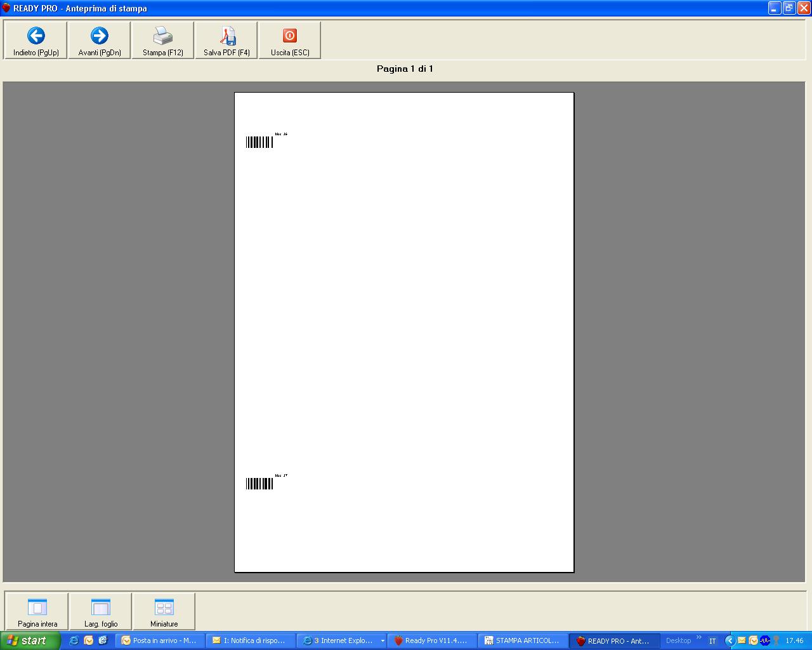Open the IT language bar selector

pyautogui.click(x=712, y=641)
